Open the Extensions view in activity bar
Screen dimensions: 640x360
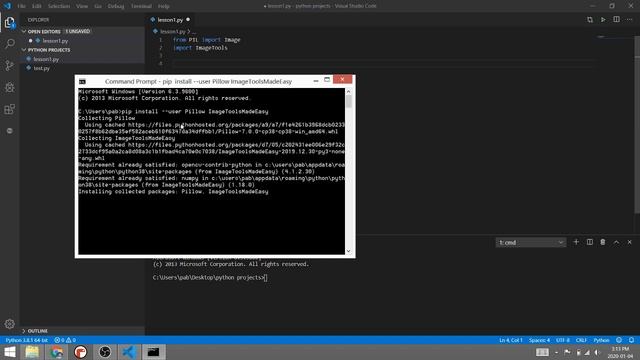tap(10, 109)
